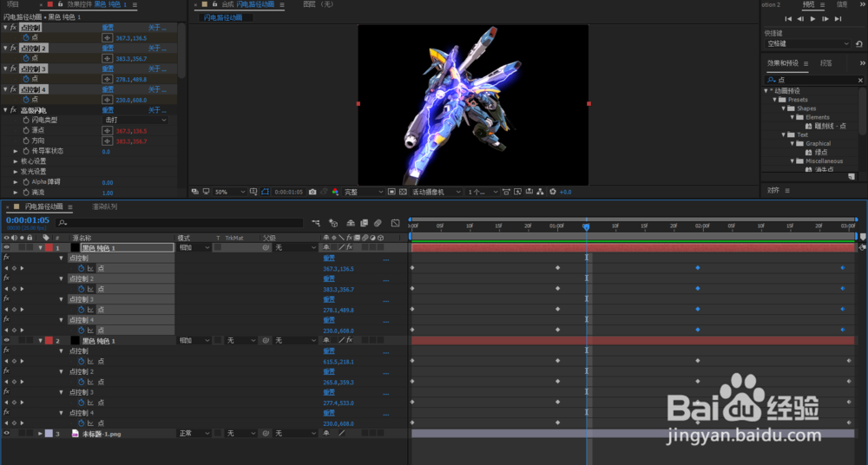
Task: Toggle hide shy layers icon in timeline
Action: 351,223
